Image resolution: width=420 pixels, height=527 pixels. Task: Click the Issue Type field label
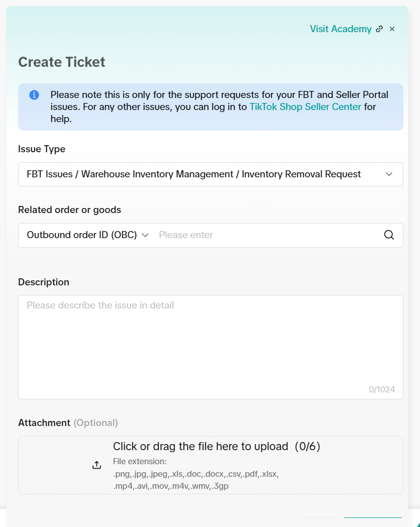point(42,149)
